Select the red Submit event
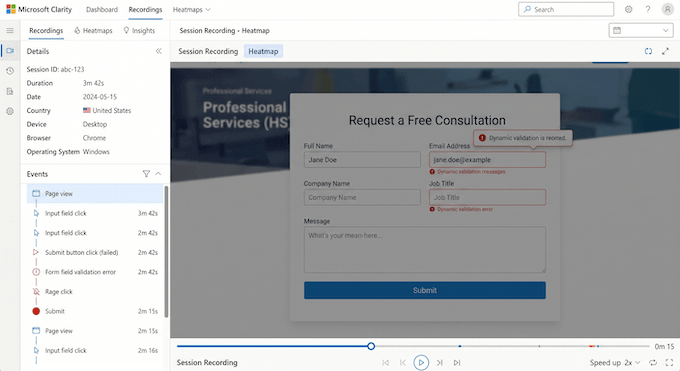Viewport: 680px width, 371px height. [95, 311]
